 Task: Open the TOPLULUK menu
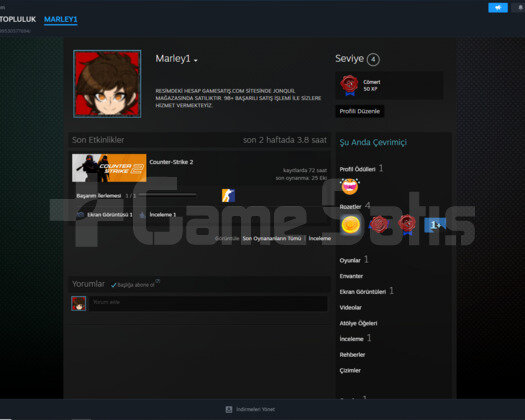[18, 19]
